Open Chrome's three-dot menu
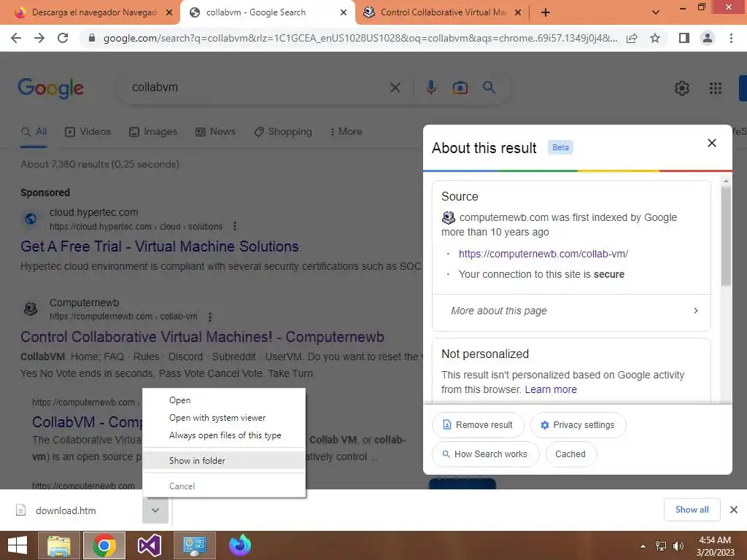This screenshot has height=560, width=747. click(x=731, y=38)
